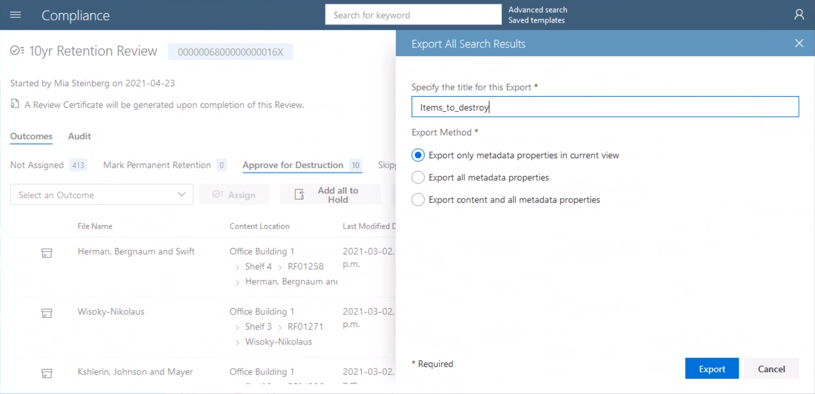
Task: Open the user account profile icon
Action: click(799, 15)
